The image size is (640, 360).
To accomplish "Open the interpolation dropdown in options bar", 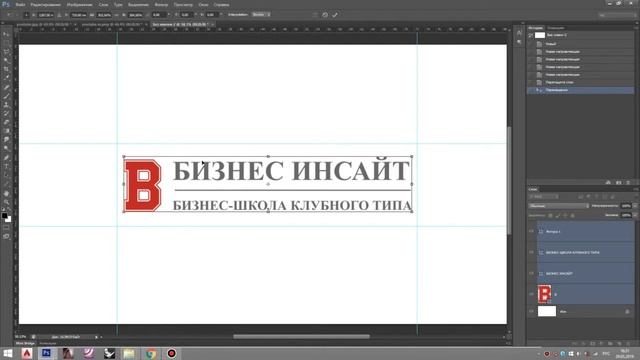I will pos(261,15).
